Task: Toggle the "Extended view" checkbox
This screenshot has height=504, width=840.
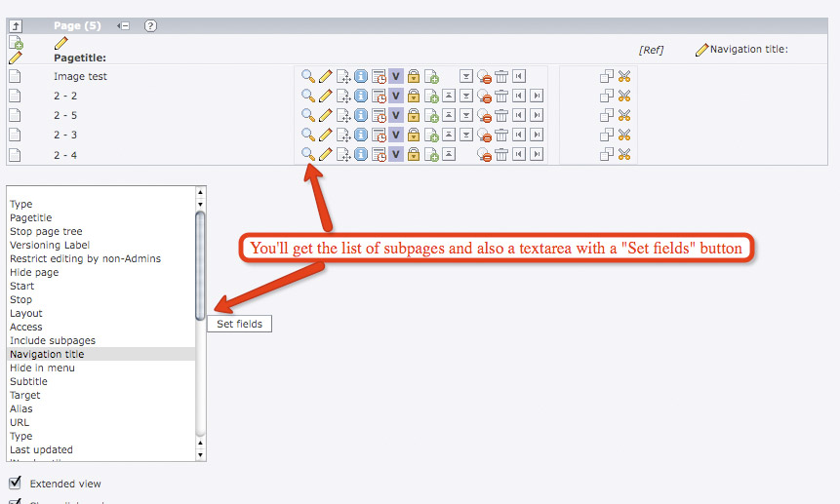Action: coord(15,483)
